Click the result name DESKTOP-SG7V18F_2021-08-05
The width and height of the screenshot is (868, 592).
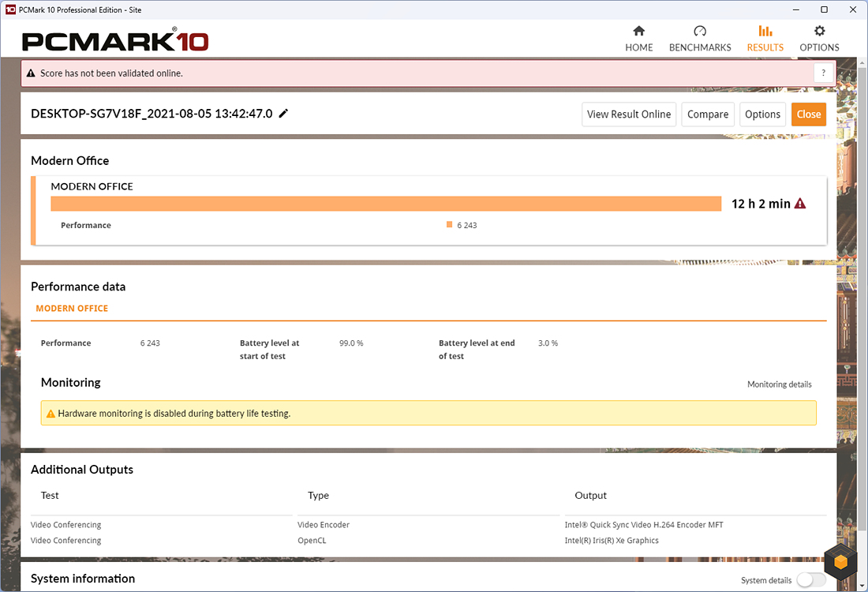coord(152,114)
